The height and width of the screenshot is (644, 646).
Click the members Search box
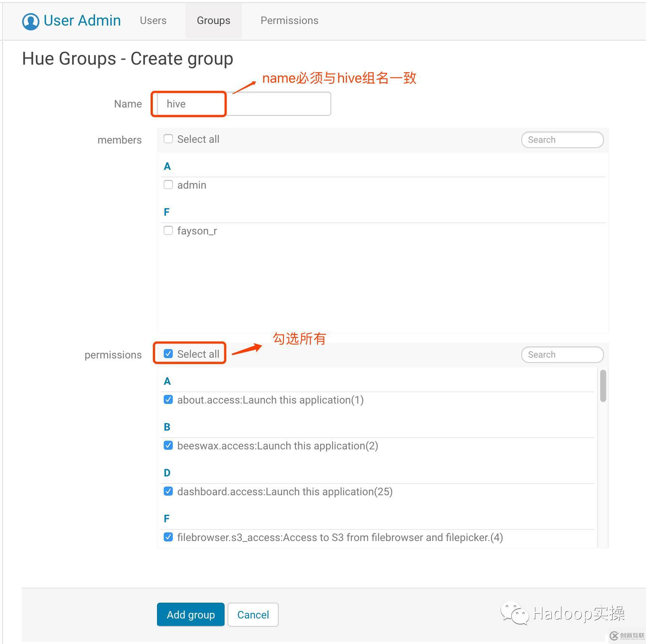[562, 140]
